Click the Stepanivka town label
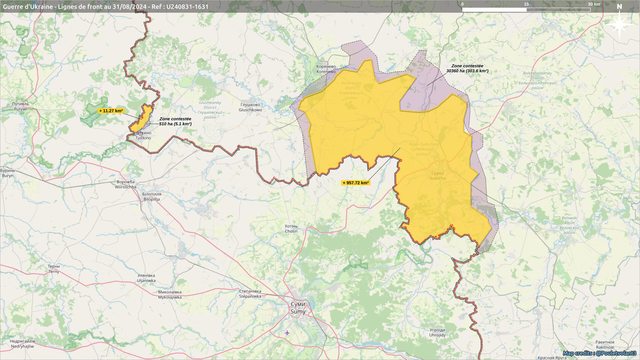 [x=250, y=293]
